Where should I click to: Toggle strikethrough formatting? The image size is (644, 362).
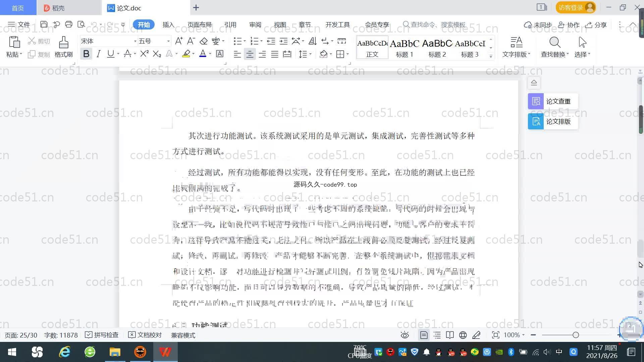click(x=127, y=54)
